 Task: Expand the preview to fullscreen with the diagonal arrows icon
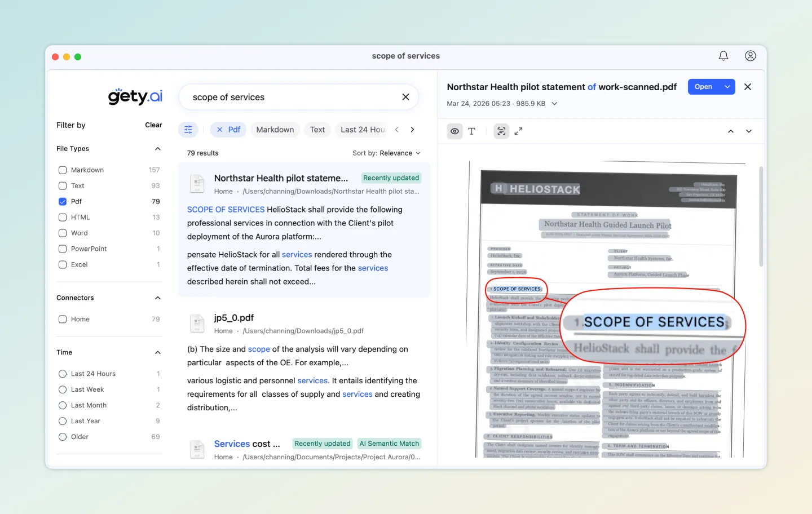518,131
